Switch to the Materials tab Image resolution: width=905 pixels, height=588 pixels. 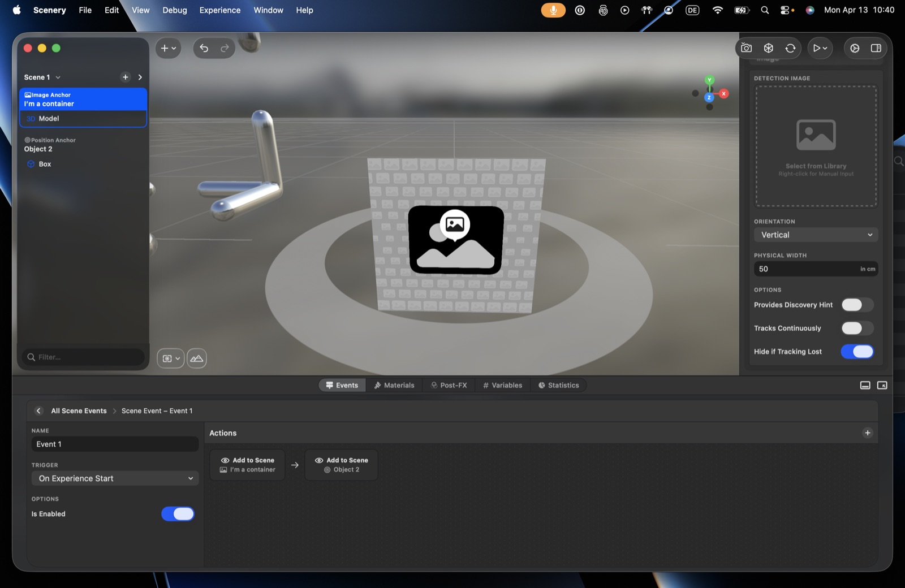(x=394, y=386)
